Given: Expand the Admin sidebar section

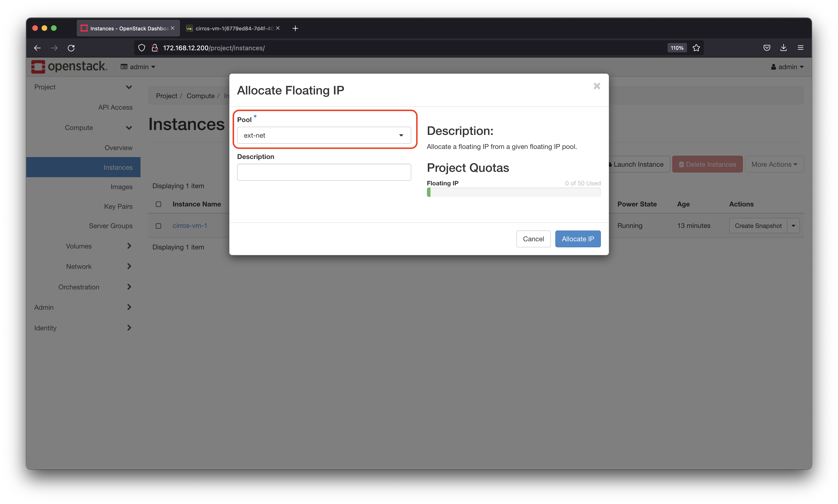Looking at the screenshot, I should [x=83, y=307].
